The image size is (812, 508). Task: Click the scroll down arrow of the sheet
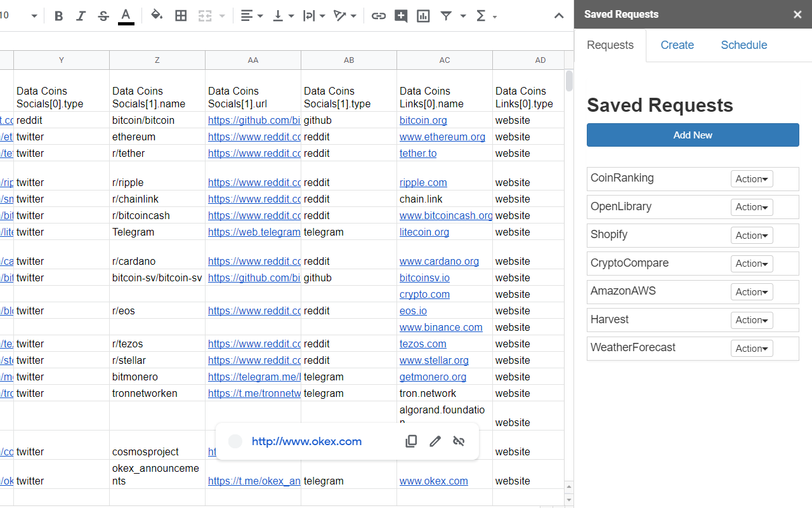[x=569, y=500]
